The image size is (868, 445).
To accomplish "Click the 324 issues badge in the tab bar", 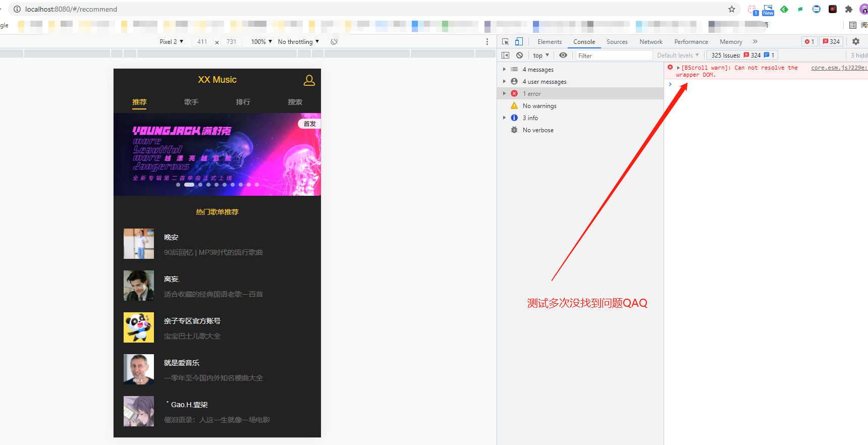I will click(831, 42).
